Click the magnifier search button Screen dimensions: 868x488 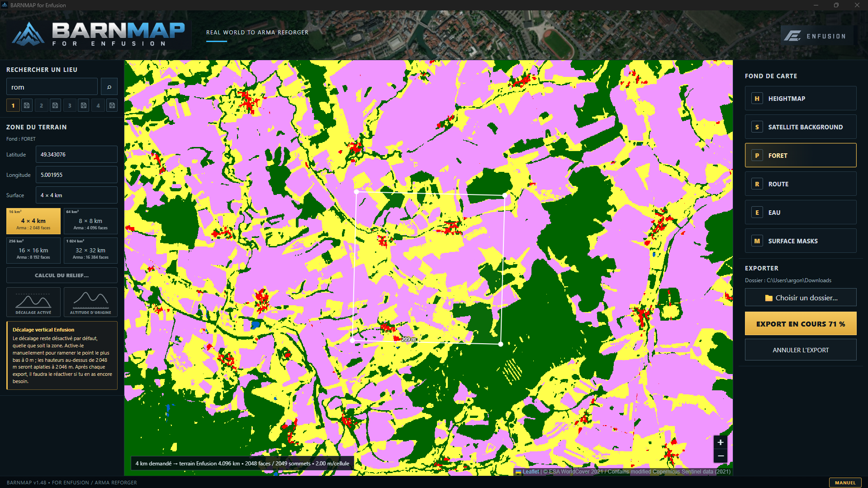109,87
